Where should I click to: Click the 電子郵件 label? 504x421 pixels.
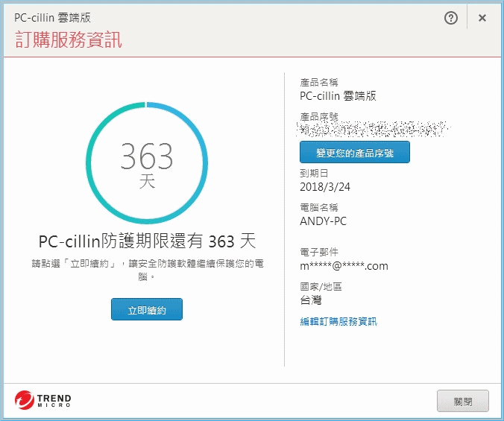coord(319,253)
